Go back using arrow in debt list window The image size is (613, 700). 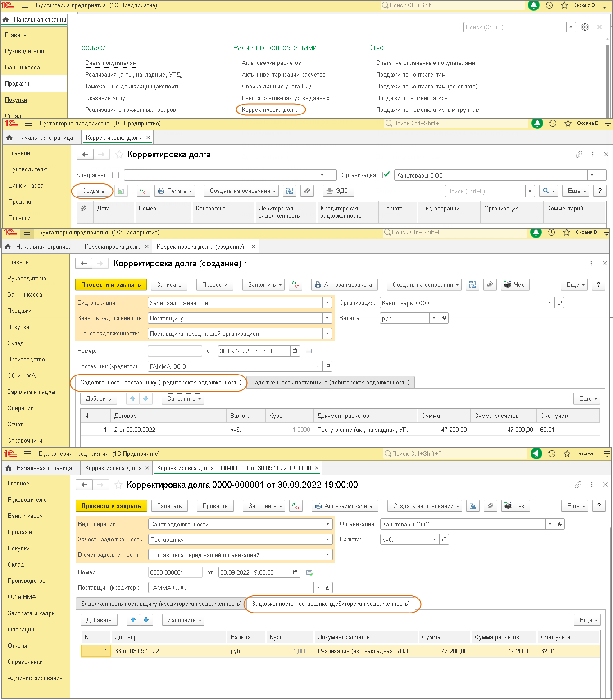pyautogui.click(x=85, y=155)
